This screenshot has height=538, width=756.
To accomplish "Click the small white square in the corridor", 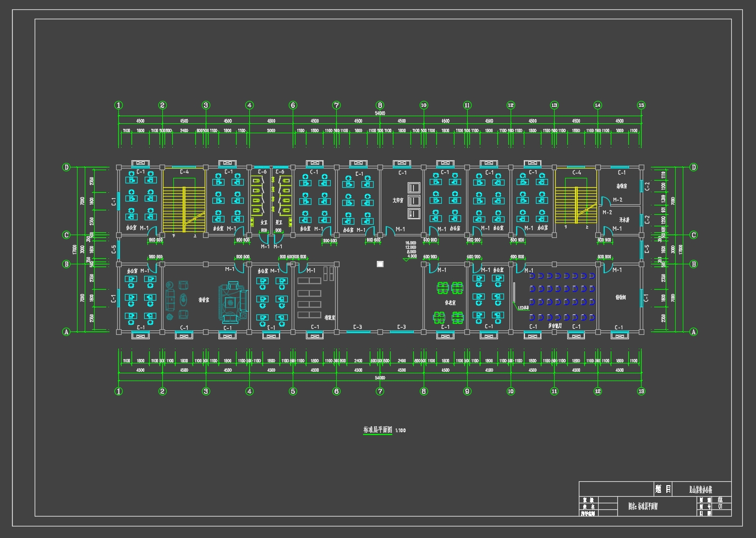I will (380, 264).
